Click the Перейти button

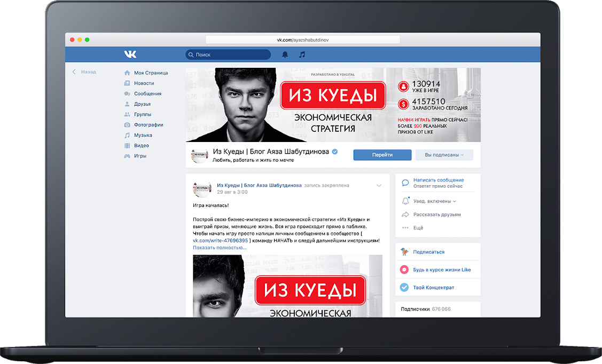coord(382,155)
